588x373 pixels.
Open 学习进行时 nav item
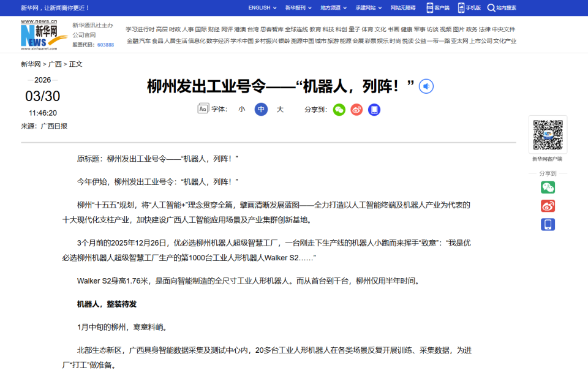tap(140, 29)
